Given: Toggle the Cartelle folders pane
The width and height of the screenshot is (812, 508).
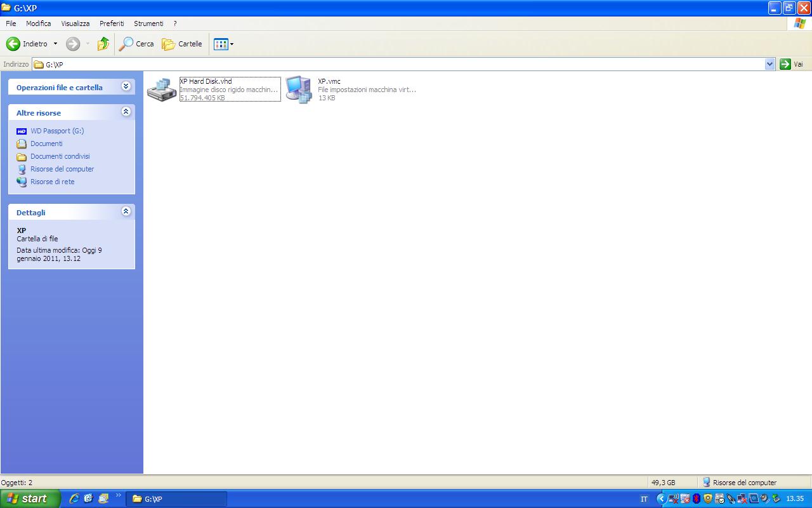Looking at the screenshot, I should 182,44.
